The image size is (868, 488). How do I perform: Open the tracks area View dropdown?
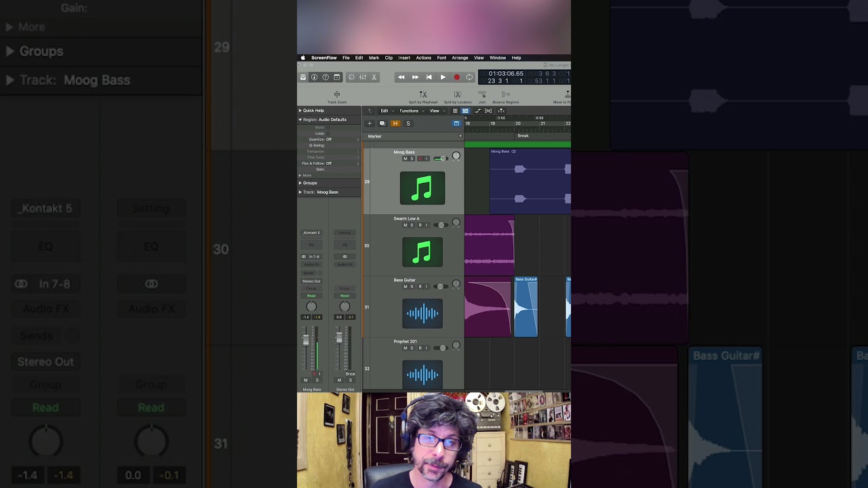(x=436, y=110)
